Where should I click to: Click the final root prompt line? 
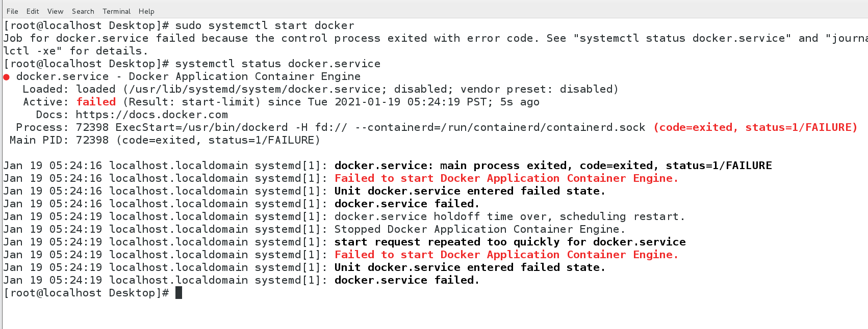[87, 292]
